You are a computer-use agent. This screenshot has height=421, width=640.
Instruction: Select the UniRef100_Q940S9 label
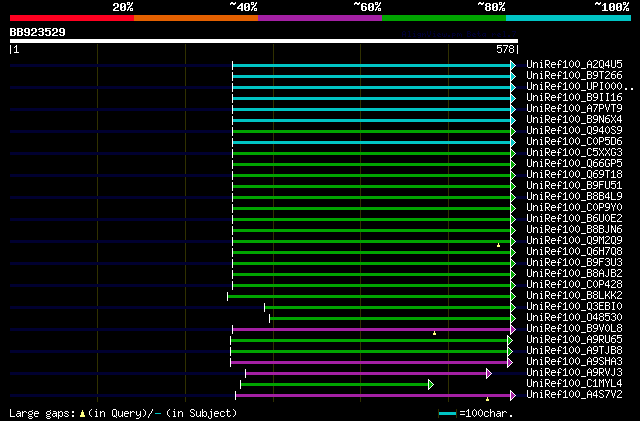pos(574,130)
